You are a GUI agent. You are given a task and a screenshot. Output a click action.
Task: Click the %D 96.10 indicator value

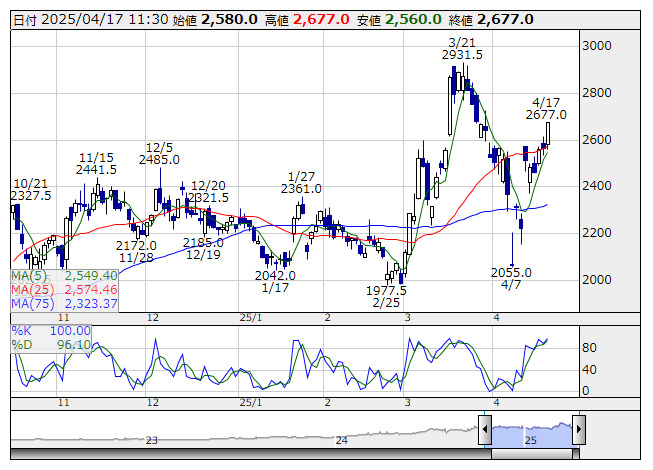[x=51, y=345]
